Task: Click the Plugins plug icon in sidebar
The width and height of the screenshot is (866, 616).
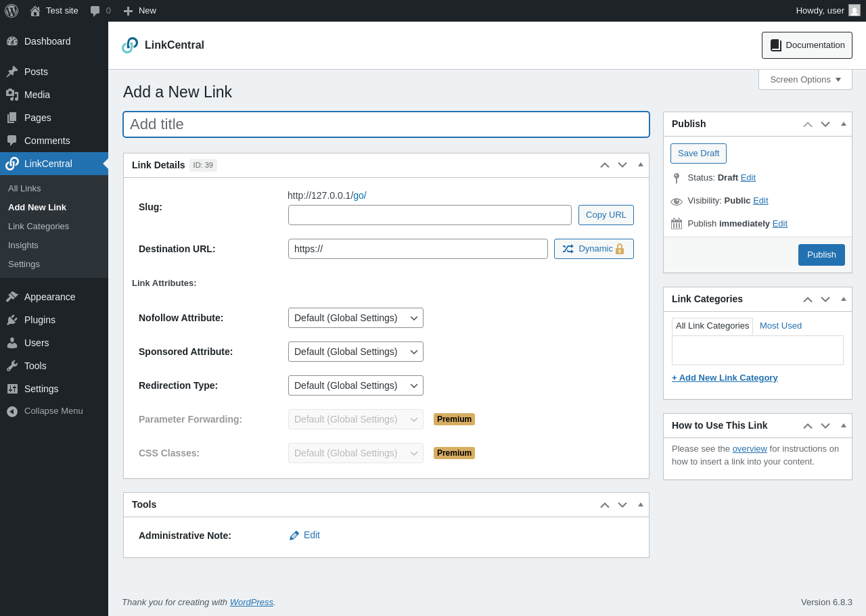Action: pos(12,320)
